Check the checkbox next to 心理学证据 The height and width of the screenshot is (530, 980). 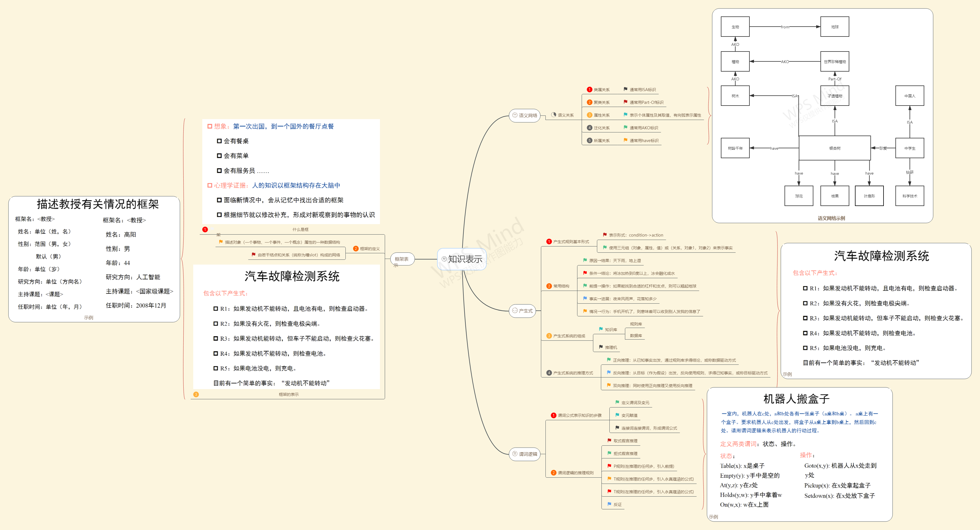(x=209, y=185)
